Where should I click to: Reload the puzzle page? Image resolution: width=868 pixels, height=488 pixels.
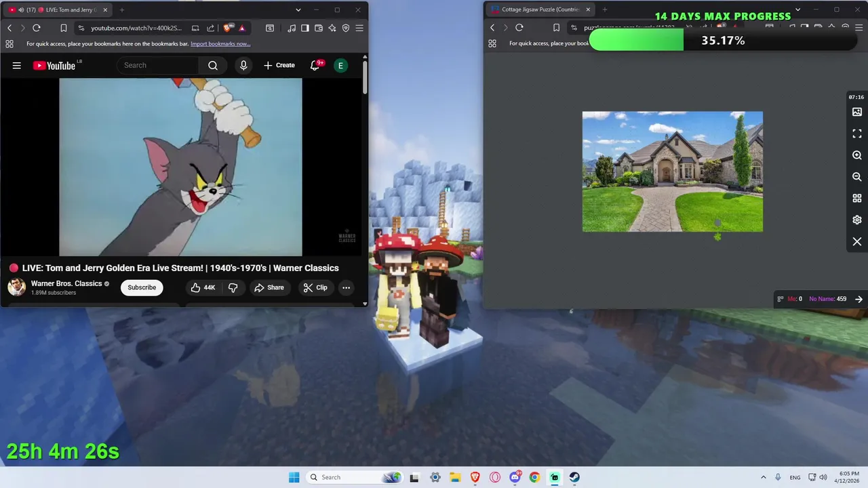519,28
